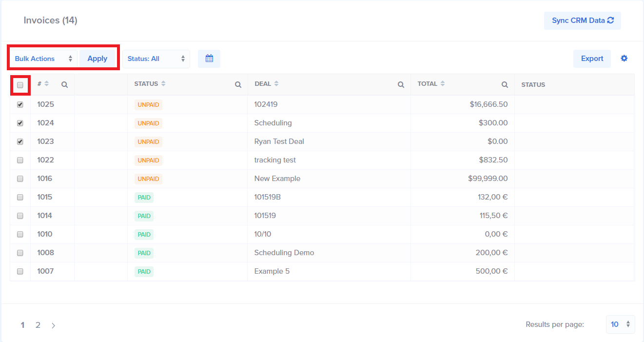This screenshot has height=342, width=644.
Task: Click PAID badge for invoice 1015
Action: pos(144,197)
